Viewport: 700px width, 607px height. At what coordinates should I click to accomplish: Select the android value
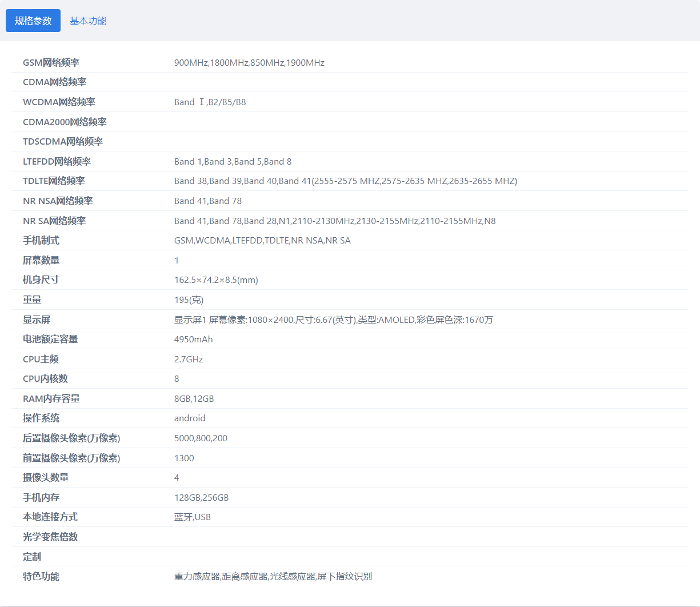190,418
